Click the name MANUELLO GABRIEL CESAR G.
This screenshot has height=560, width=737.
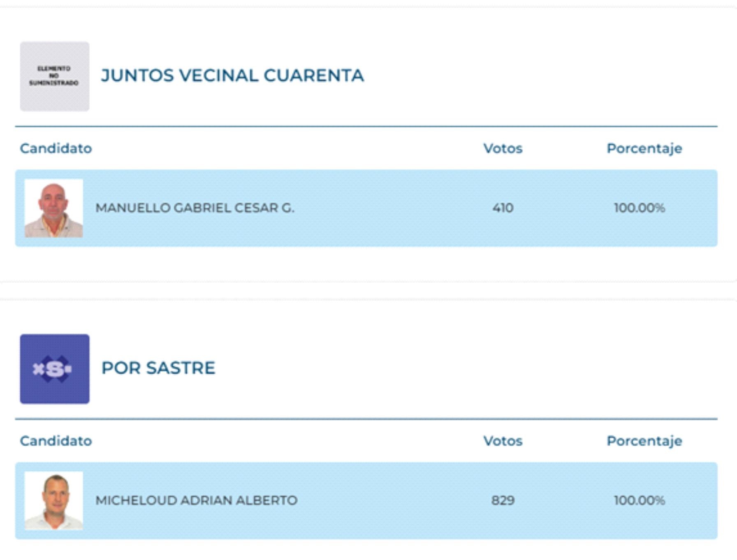[x=195, y=208]
